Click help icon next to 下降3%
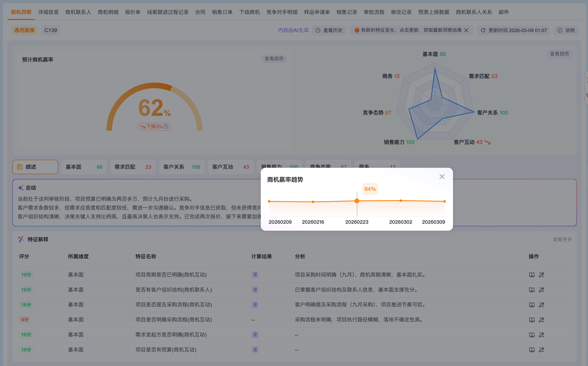 click(166, 126)
